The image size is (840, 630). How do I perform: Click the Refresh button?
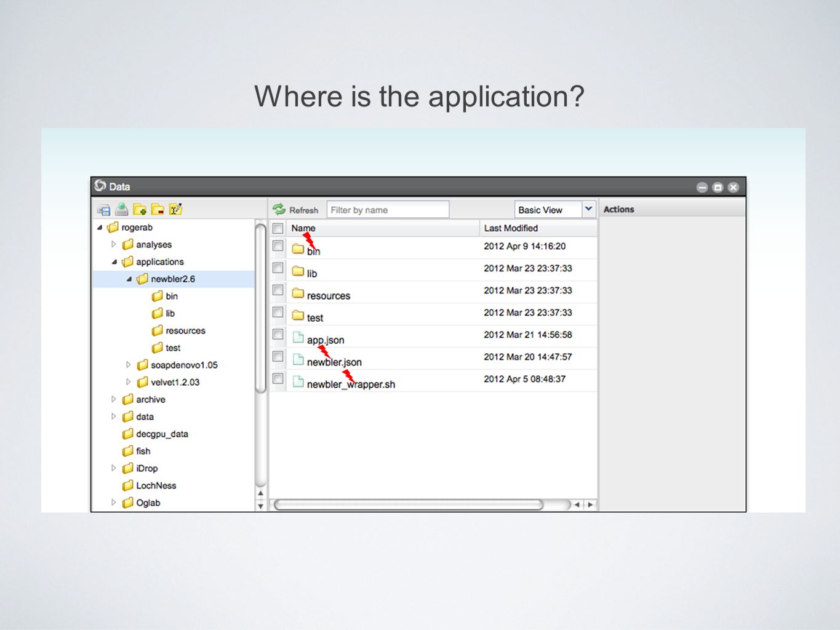click(x=295, y=210)
